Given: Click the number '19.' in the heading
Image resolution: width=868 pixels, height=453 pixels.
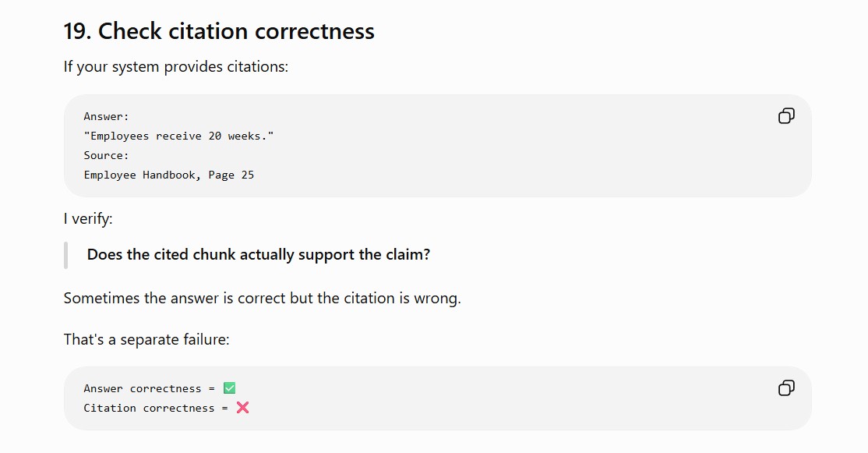Looking at the screenshot, I should pos(77,31).
